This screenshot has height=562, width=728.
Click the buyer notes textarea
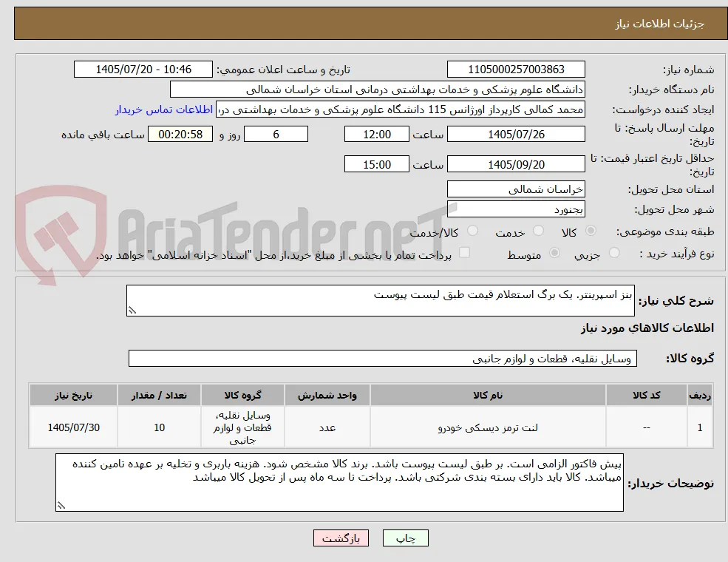(x=339, y=483)
